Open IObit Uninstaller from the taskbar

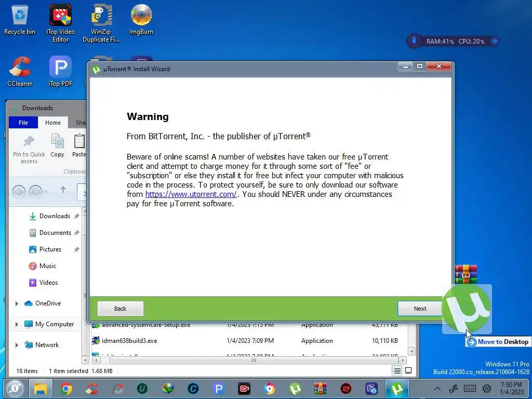pos(142,389)
